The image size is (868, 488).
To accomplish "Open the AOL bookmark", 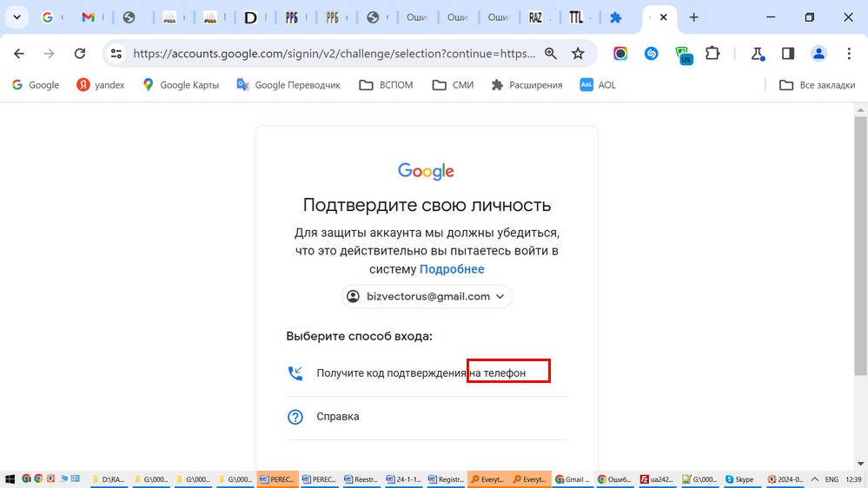I will pos(597,84).
